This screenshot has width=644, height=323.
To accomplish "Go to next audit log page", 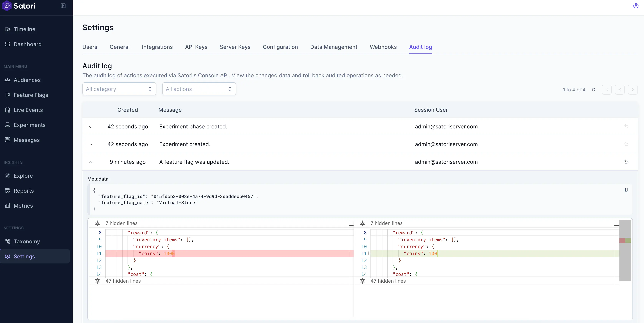I will 632,90.
